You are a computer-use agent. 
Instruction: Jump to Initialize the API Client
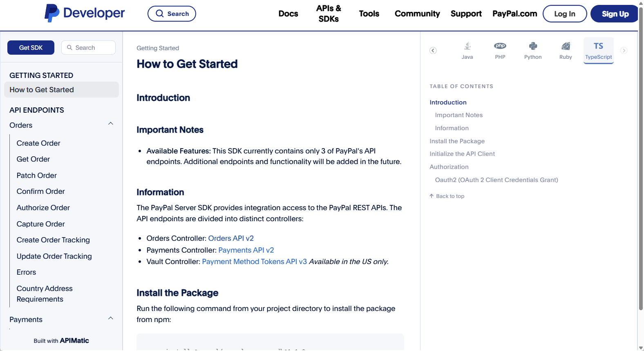462,154
